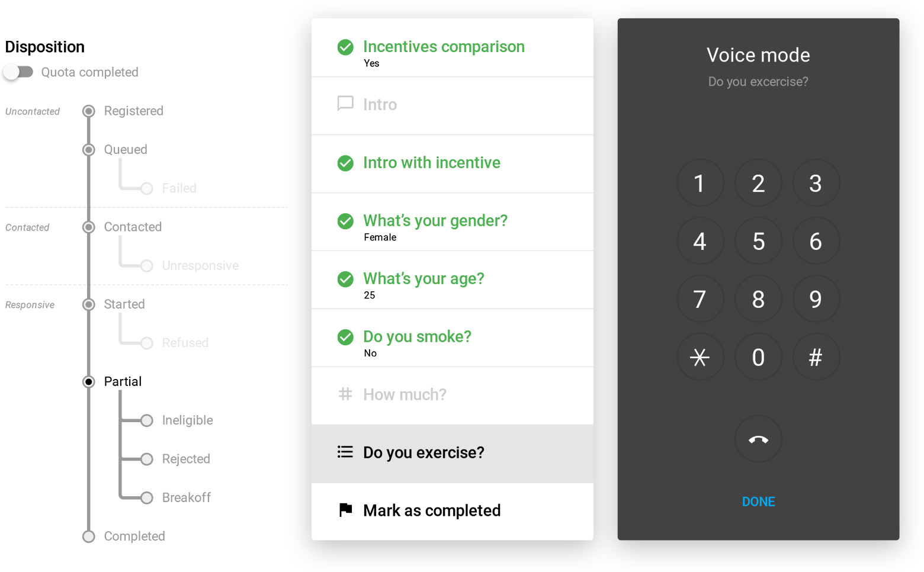The image size is (924, 572).
Task: Click the green check beside Incentives comparison
Action: click(345, 47)
